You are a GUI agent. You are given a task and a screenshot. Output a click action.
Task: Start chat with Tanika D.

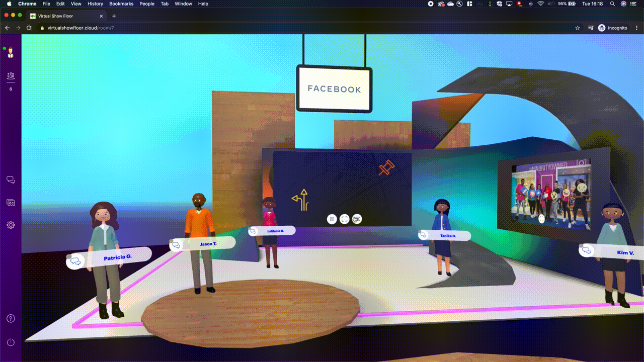click(x=423, y=235)
